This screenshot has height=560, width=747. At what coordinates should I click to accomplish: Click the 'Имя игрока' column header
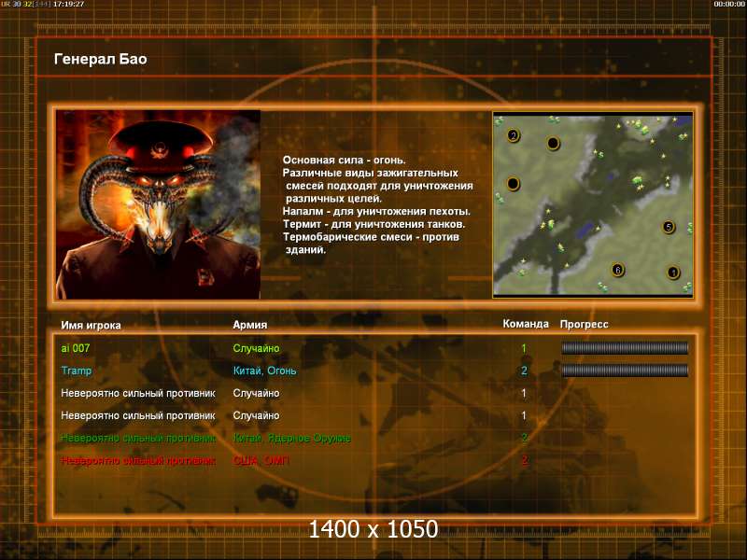[x=91, y=325]
